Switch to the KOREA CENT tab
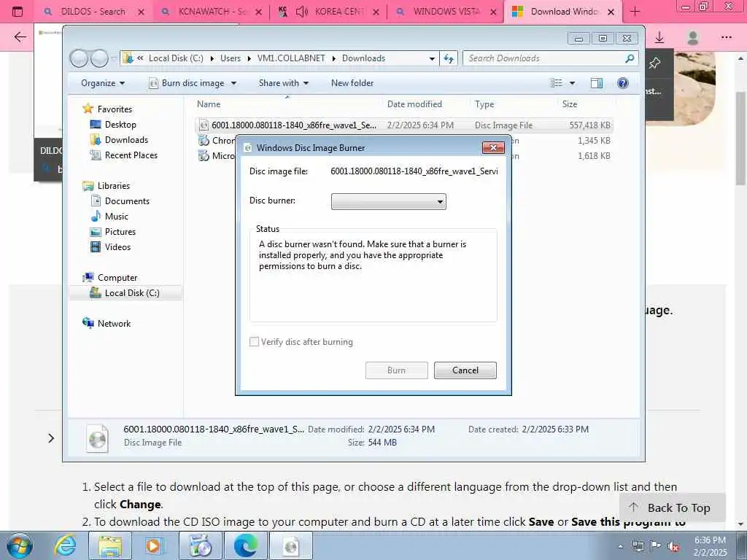Screen dimensions: 747x560 (329, 12)
